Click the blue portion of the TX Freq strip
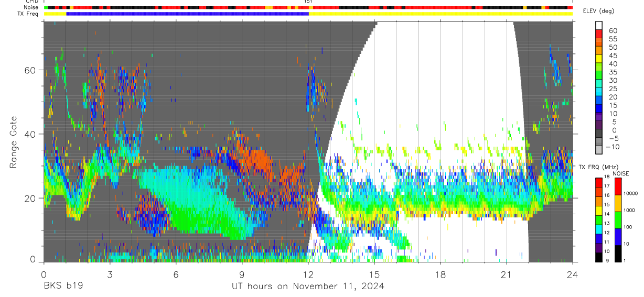The width and height of the screenshot is (644, 297). pos(188,14)
